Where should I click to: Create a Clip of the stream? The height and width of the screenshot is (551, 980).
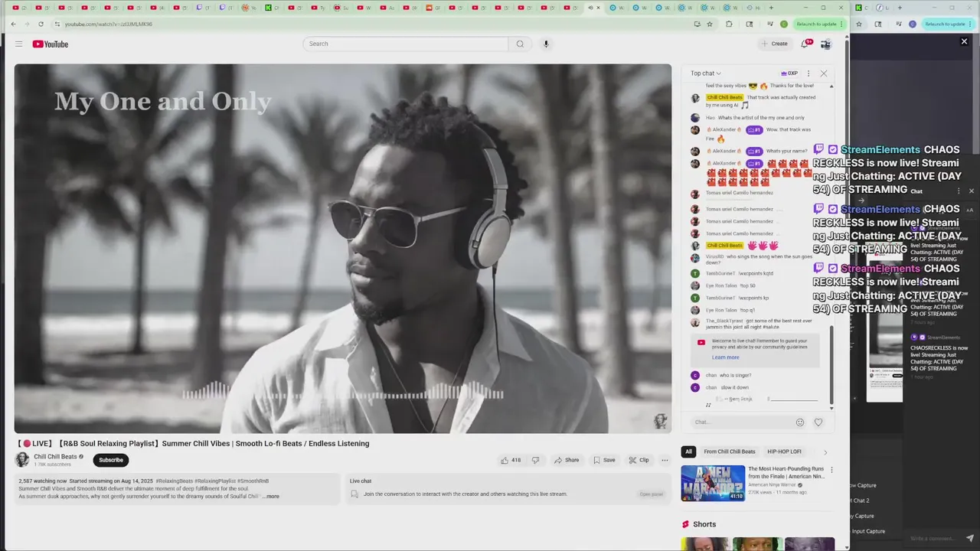click(x=639, y=460)
